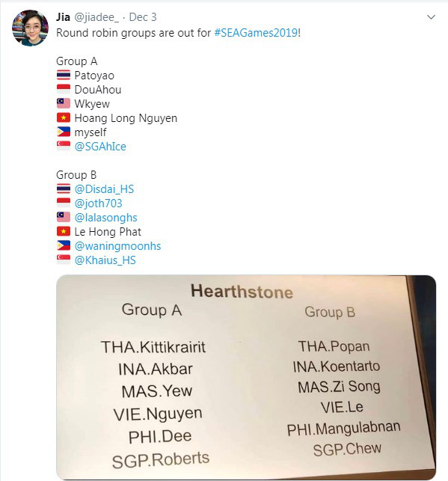Click Thailand flag emoji beside Patoyao
The height and width of the screenshot is (481, 448).
64,75
